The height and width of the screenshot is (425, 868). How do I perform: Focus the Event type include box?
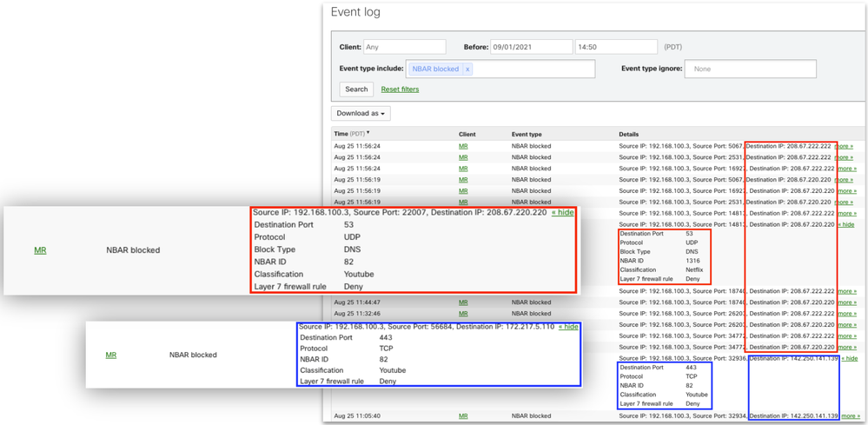tap(532, 70)
